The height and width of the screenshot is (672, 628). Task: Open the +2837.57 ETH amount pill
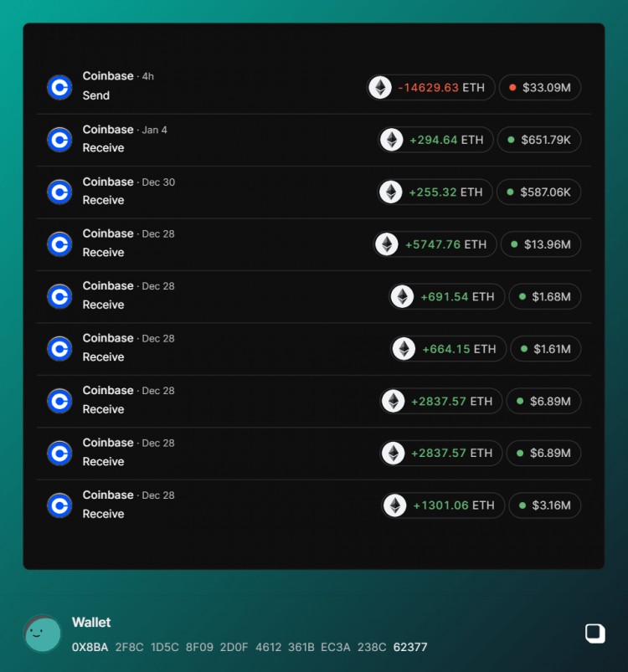pos(440,401)
